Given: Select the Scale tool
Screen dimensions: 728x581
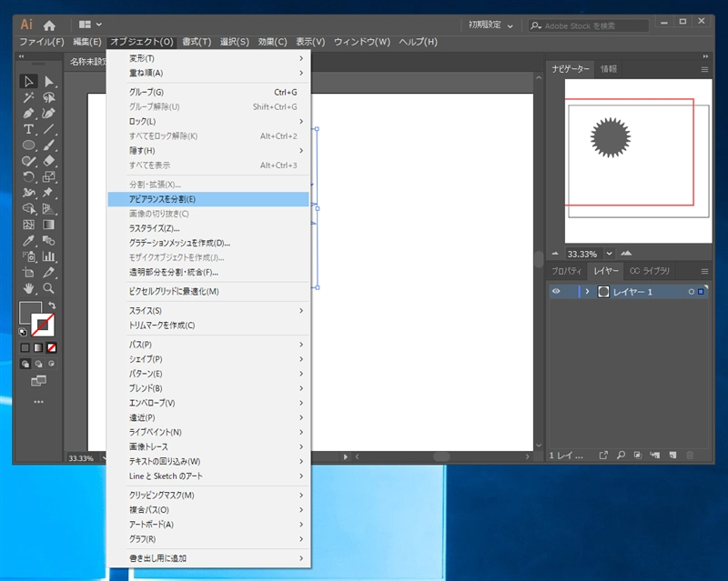Looking at the screenshot, I should click(x=49, y=176).
